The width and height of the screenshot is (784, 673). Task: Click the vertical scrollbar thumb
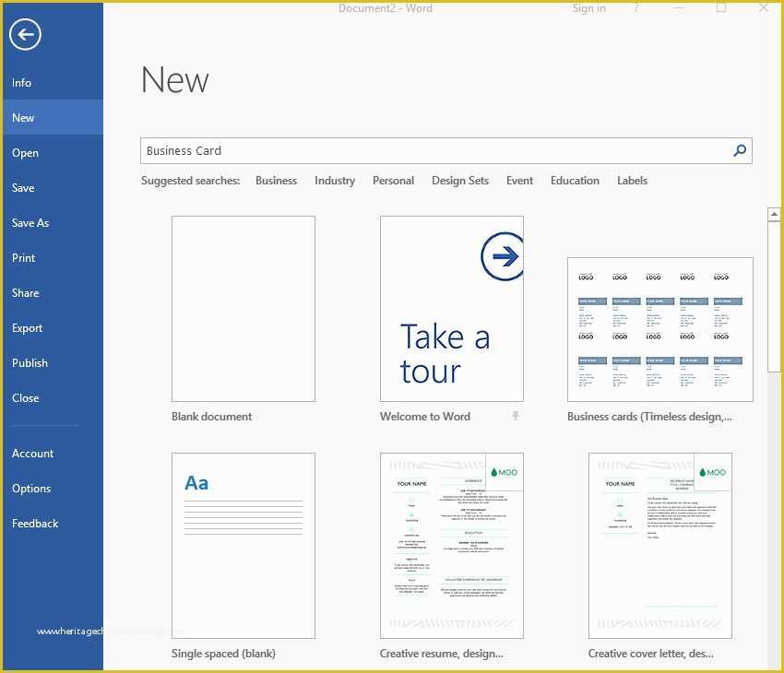click(774, 296)
